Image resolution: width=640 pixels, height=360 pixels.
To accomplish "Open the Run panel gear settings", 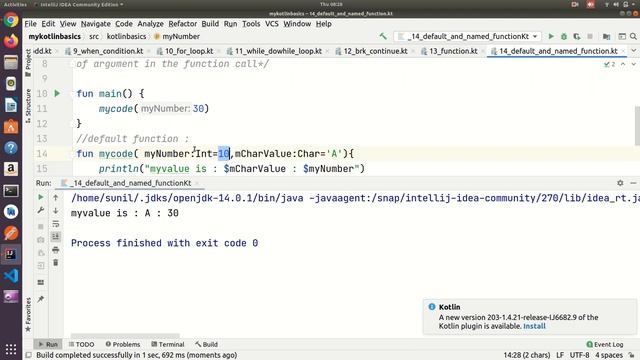I will pos(620,183).
